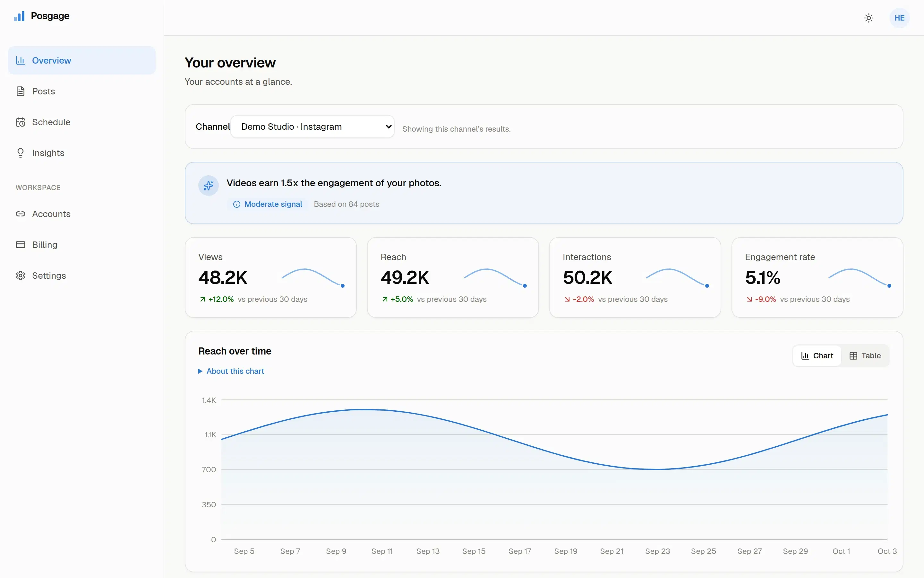Viewport: 924px width, 578px height.
Task: Switch to Table view of Reach over time
Action: point(865,356)
